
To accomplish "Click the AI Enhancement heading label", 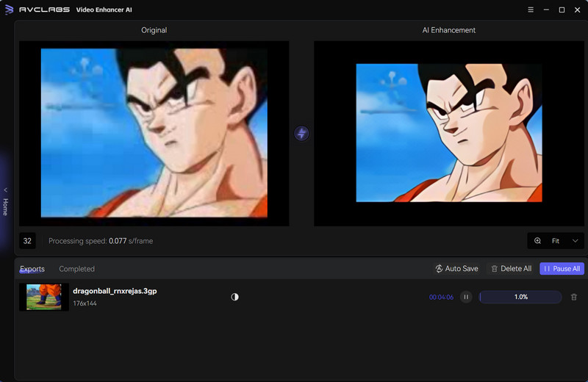I will (x=449, y=30).
